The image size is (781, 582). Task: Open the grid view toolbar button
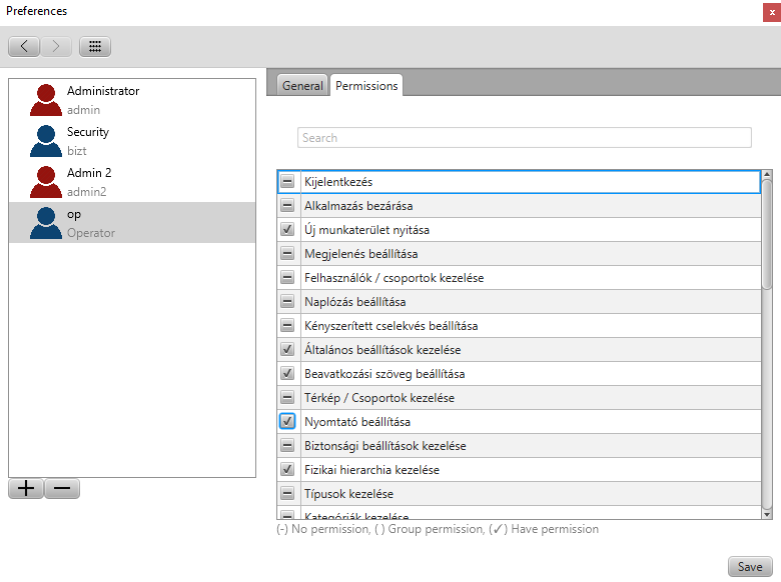(95, 46)
